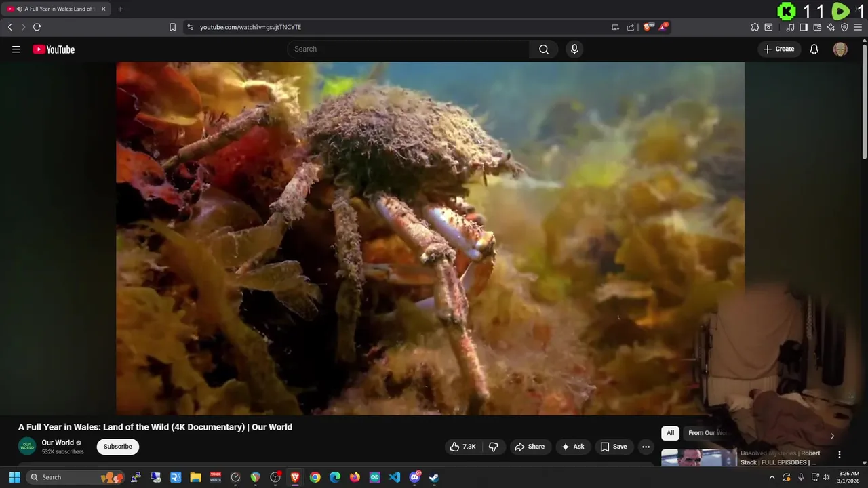Image resolution: width=868 pixels, height=488 pixels.
Task: Open Unsolved Mysteries video thumbnail
Action: (x=698, y=458)
